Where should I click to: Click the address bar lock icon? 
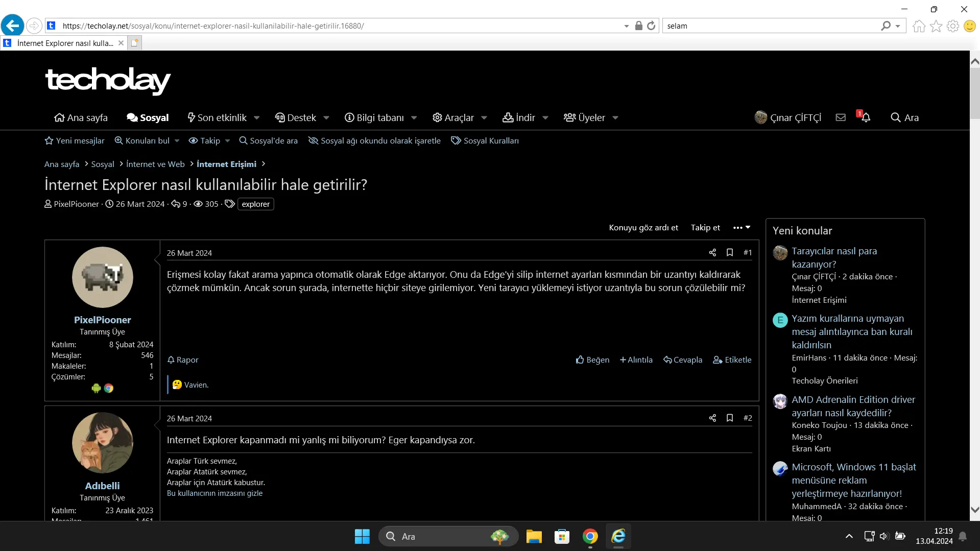click(638, 26)
